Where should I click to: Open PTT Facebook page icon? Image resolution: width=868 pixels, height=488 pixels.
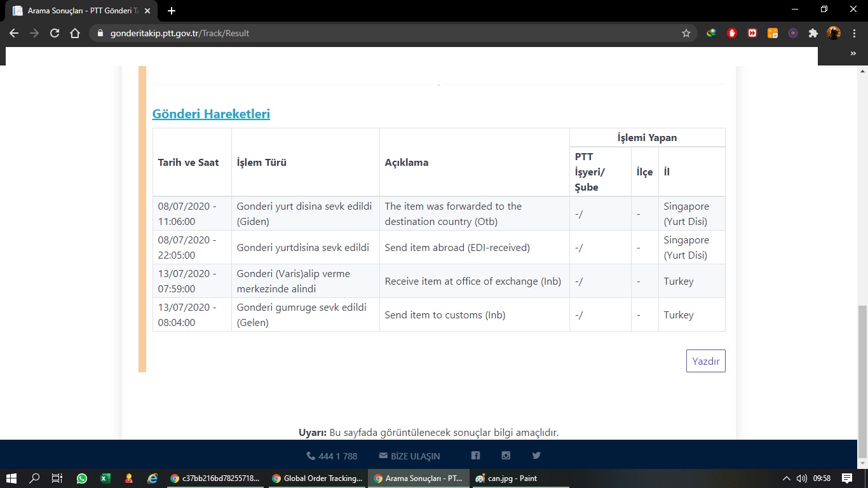pyautogui.click(x=475, y=456)
